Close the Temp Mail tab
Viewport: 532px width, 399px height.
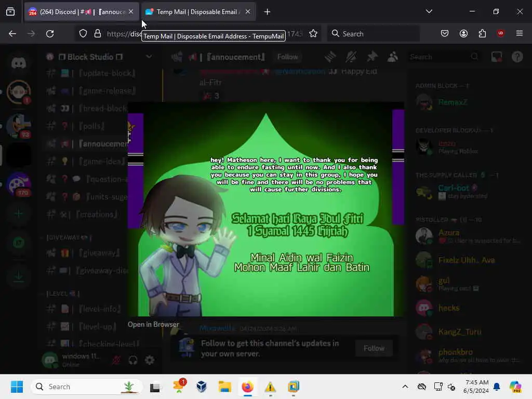click(248, 11)
